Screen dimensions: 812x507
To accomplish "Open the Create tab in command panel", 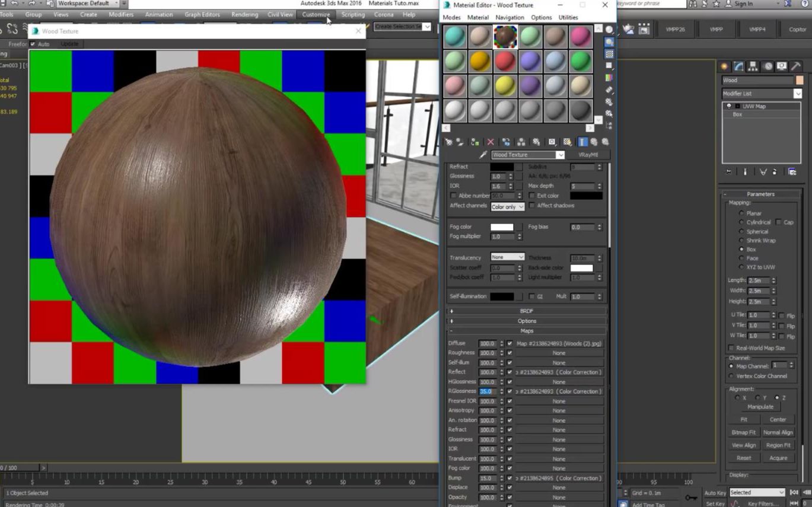I will 724,66.
